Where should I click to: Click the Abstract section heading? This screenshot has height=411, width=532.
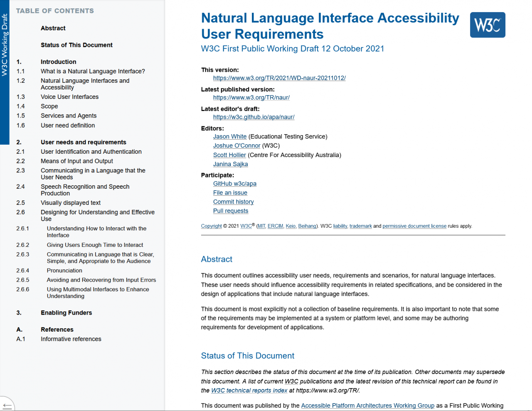click(x=217, y=259)
